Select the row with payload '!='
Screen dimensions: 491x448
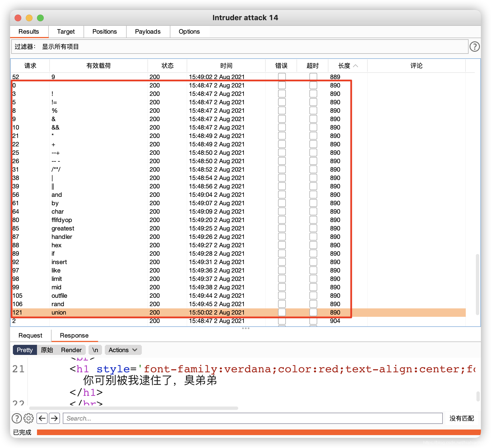pyautogui.click(x=238, y=102)
